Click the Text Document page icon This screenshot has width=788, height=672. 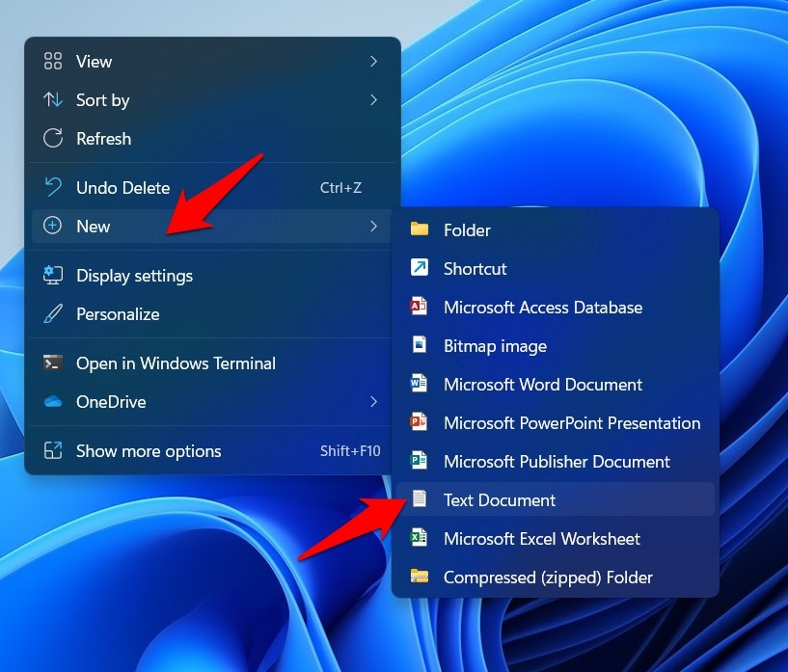420,498
